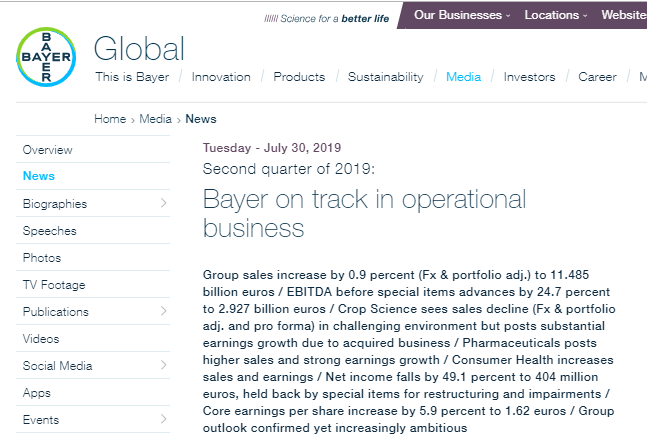Viewport: 647px width, 436px height.
Task: Open the Overview sidebar item
Action: (x=47, y=150)
